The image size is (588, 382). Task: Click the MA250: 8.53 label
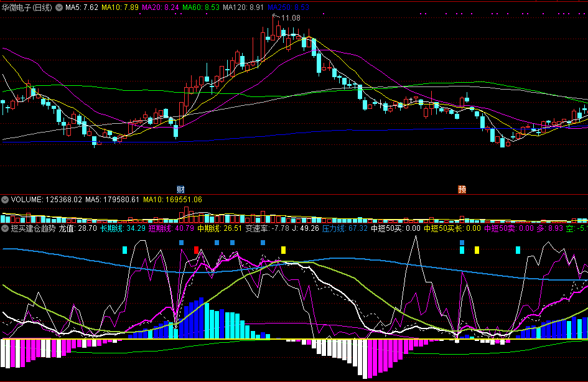[x=288, y=7]
